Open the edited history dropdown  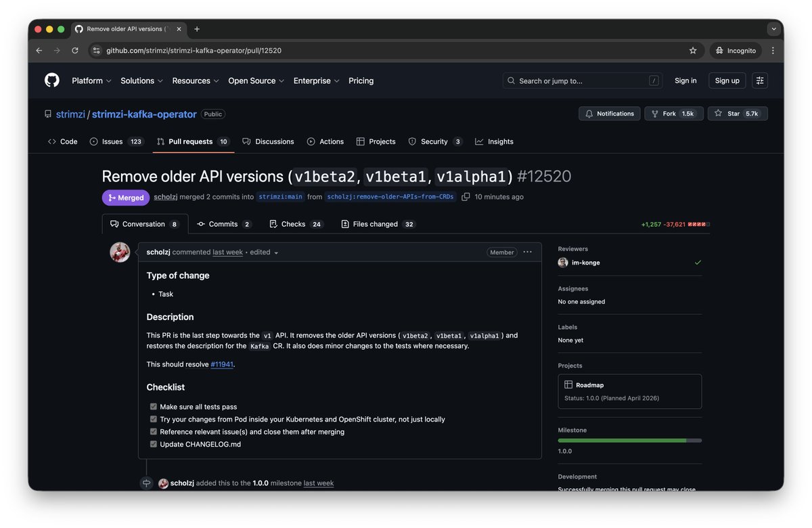pos(265,252)
